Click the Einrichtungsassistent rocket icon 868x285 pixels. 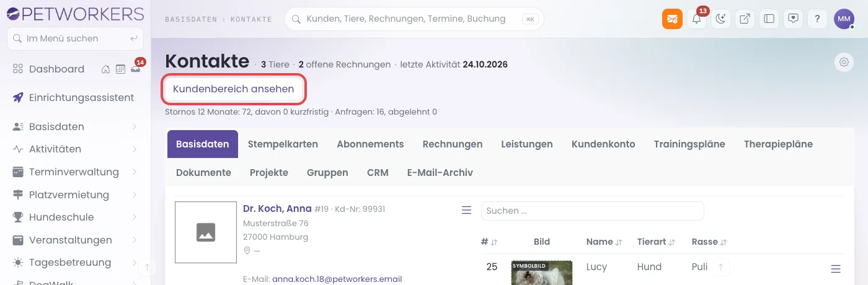click(x=18, y=98)
